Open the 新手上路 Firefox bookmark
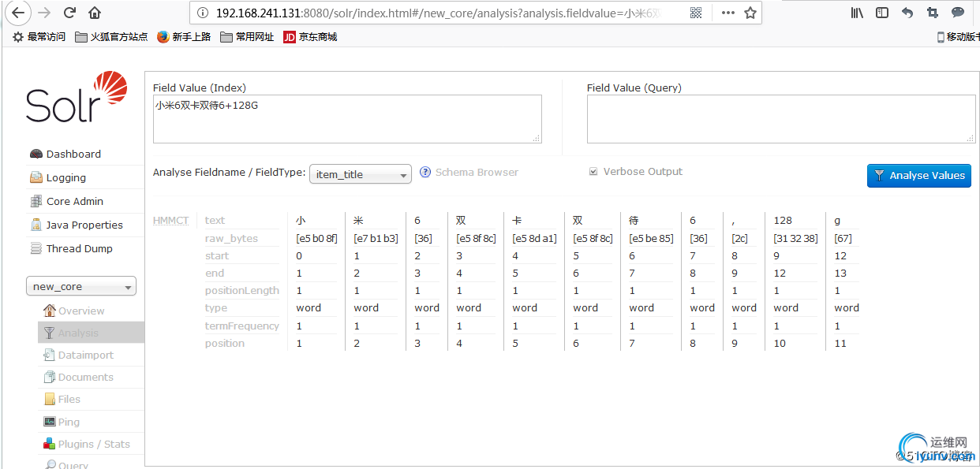980x469 pixels. (184, 37)
